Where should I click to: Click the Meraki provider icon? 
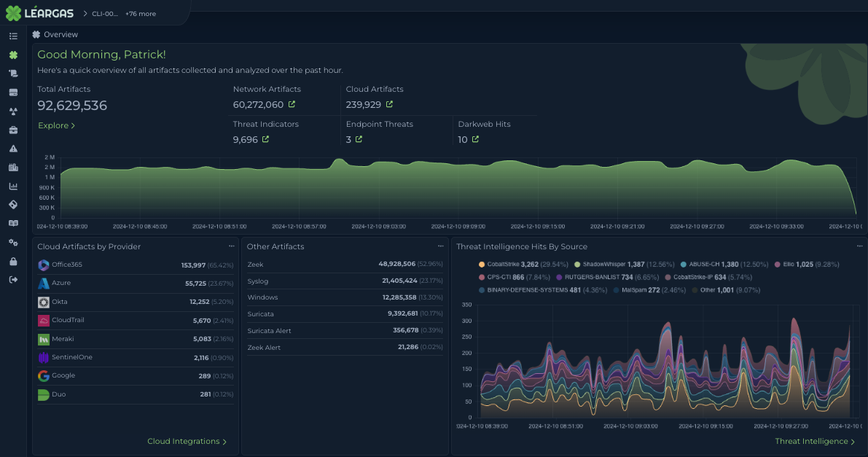click(43, 339)
